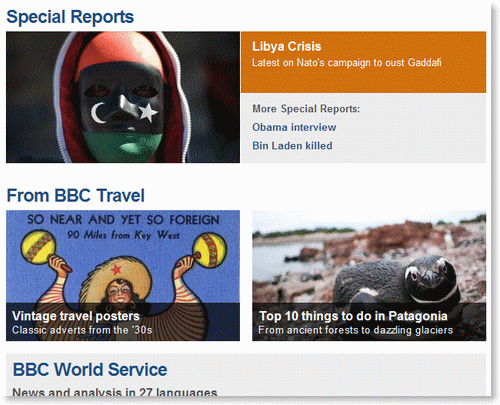Open Vintage travel posters article title

pyautogui.click(x=76, y=316)
